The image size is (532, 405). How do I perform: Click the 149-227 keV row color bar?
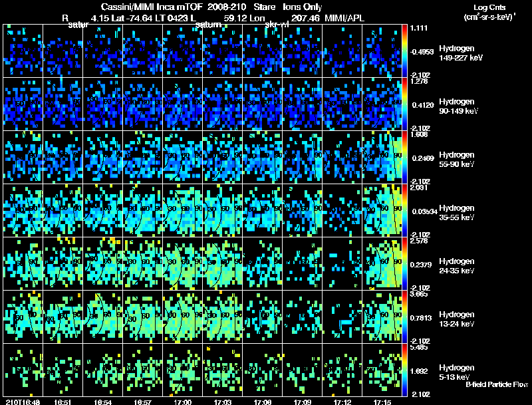[404, 51]
